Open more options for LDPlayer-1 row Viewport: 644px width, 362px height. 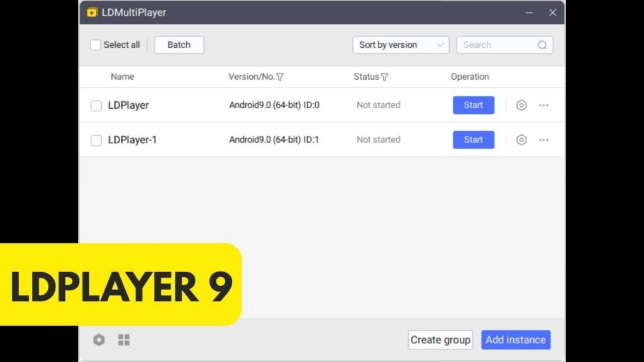(x=543, y=140)
